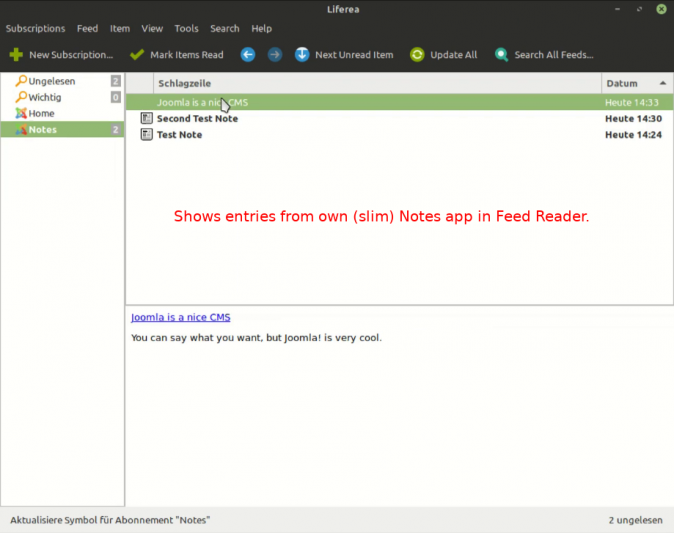Click the Next Unread Item down-arrow icon

coord(302,55)
